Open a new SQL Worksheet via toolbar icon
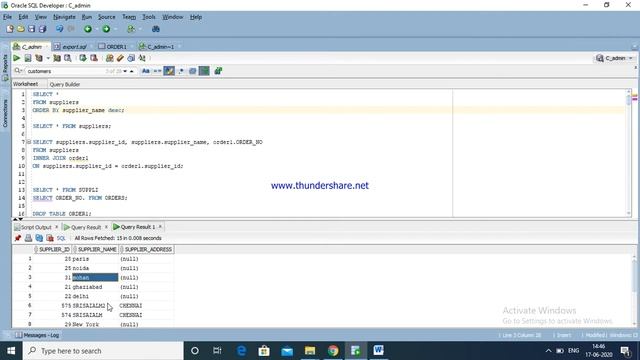The width and height of the screenshot is (640, 360). click(x=131, y=29)
